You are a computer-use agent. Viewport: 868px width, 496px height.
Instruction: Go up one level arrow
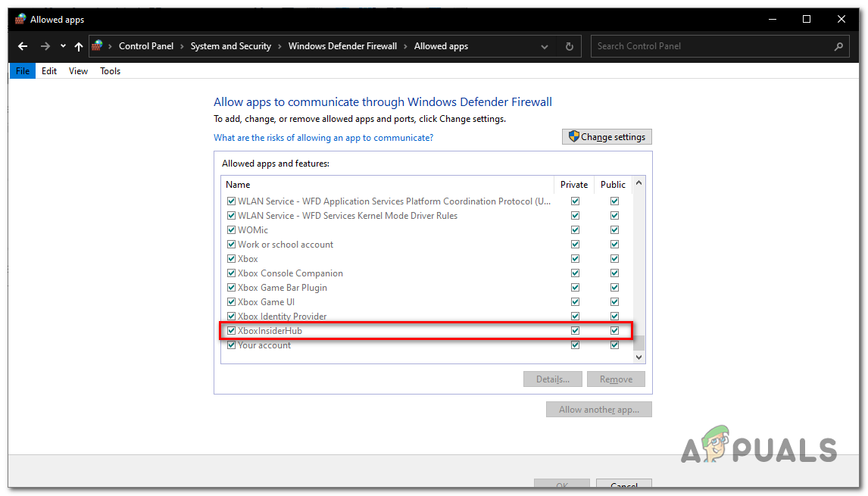(x=79, y=46)
